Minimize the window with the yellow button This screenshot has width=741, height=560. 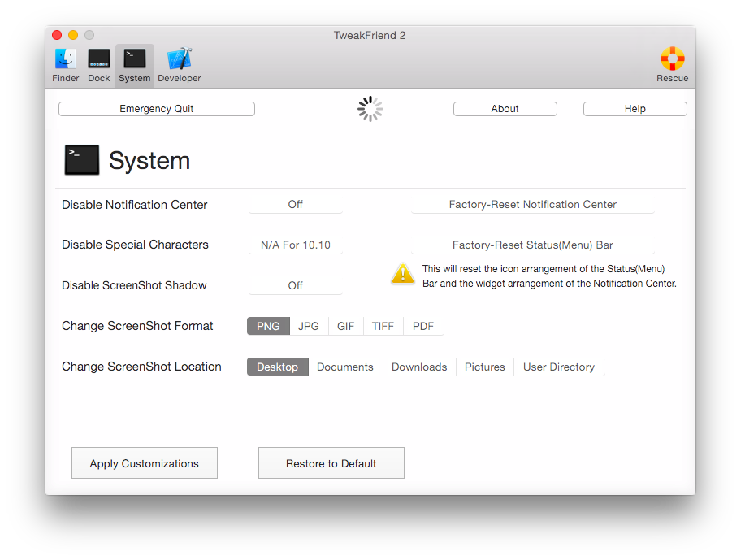73,35
